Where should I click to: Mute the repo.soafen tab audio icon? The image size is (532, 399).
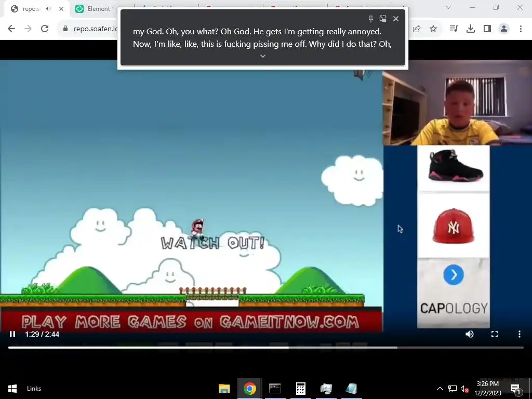(48, 9)
